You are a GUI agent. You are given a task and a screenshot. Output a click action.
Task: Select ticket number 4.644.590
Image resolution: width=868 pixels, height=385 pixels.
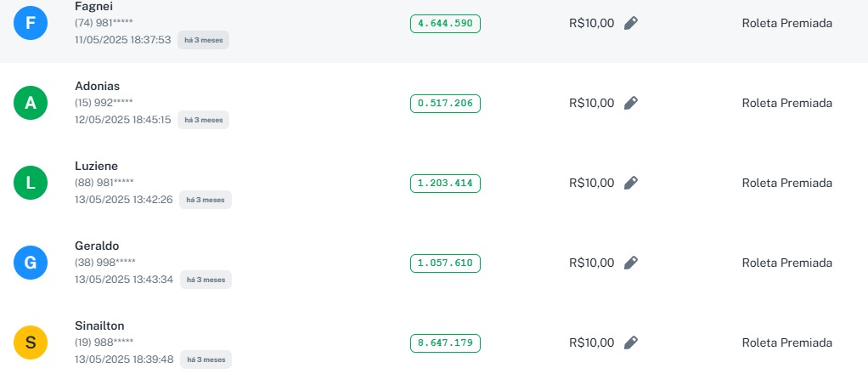(445, 23)
